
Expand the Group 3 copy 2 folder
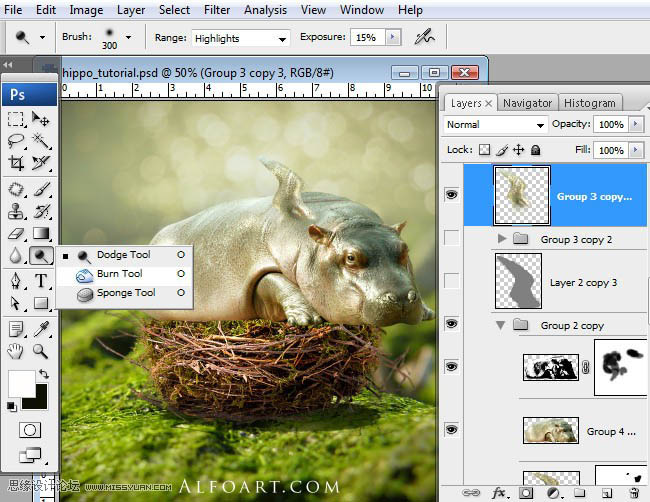pos(502,240)
